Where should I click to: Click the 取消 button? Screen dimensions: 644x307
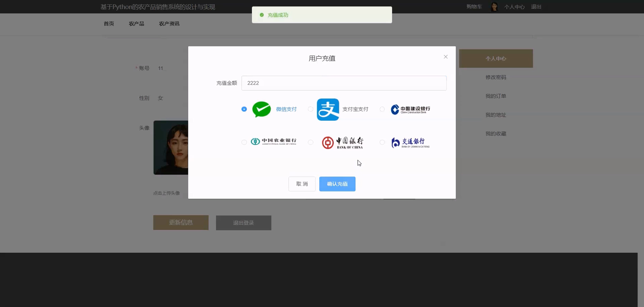[x=302, y=184]
